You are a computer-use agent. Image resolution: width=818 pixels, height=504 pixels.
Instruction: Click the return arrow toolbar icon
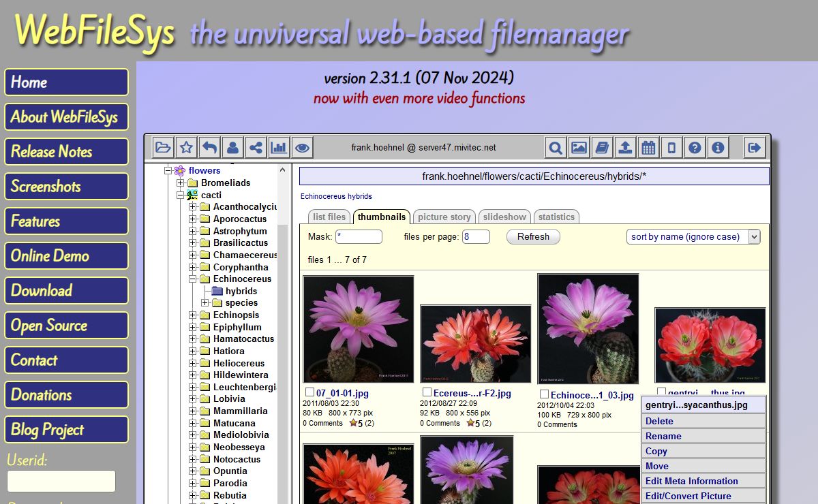(209, 147)
